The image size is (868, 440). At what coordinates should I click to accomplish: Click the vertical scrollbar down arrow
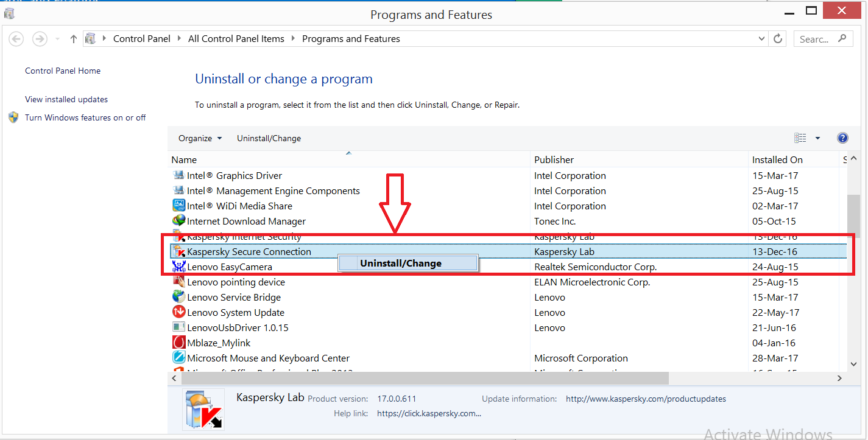854,363
